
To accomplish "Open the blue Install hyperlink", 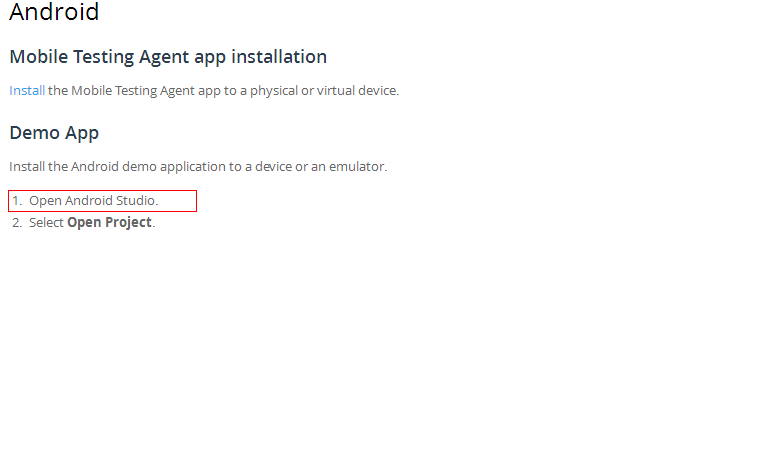I will 27,91.
